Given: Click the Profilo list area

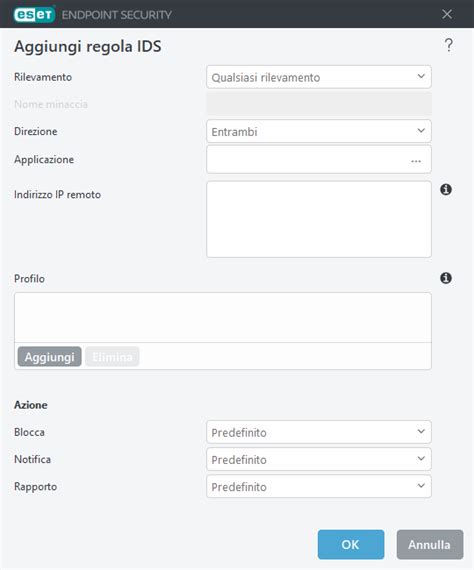Looking at the screenshot, I should point(223,317).
